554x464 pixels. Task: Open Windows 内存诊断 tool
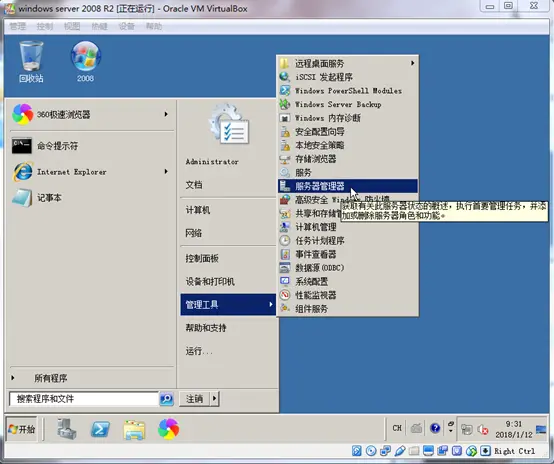(x=348, y=118)
